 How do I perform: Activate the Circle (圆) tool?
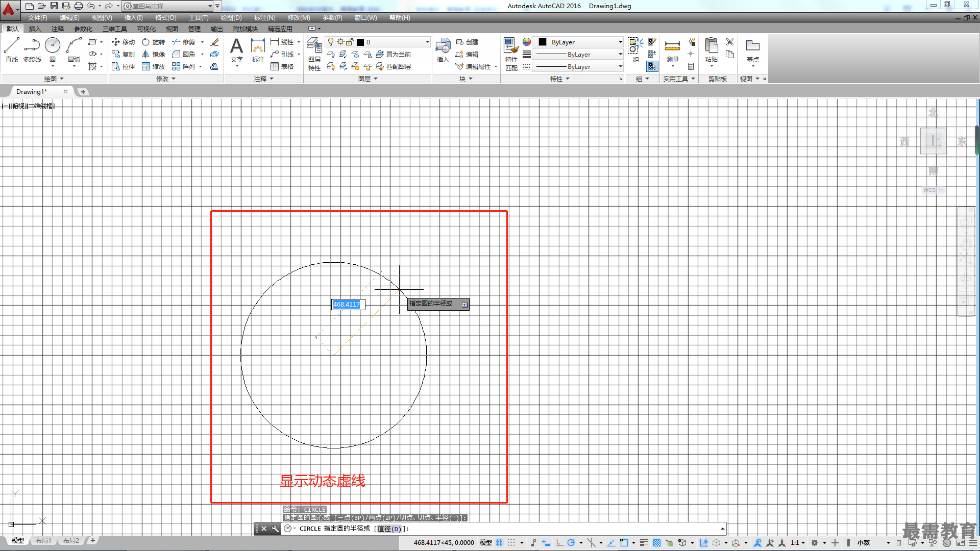[x=53, y=50]
